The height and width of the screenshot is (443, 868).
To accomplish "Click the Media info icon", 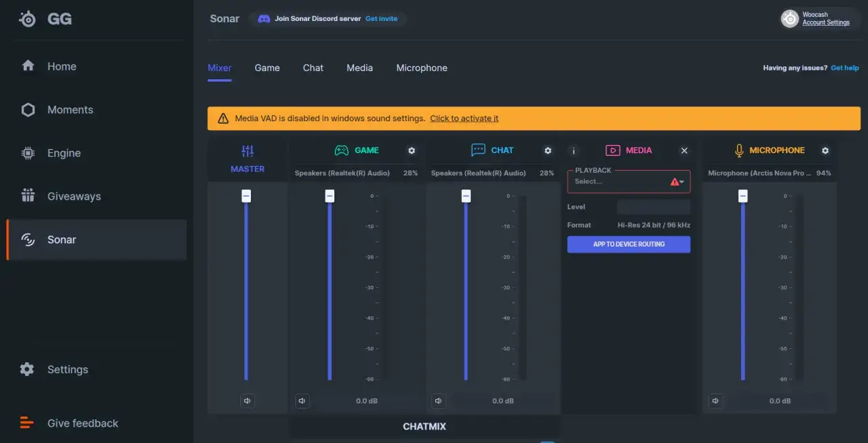I will tap(574, 151).
